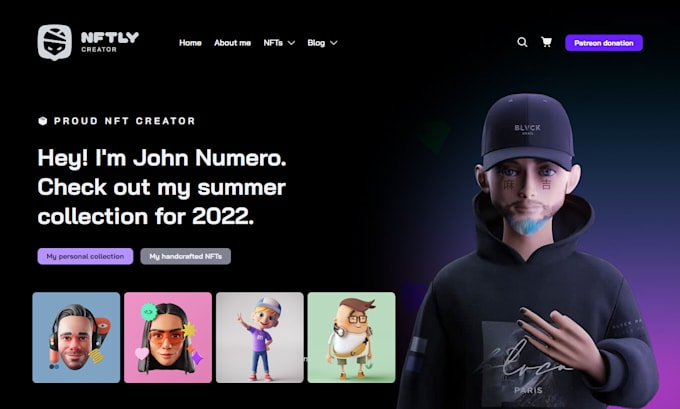
Task: Open the Blog navigation item
Action: [x=316, y=43]
